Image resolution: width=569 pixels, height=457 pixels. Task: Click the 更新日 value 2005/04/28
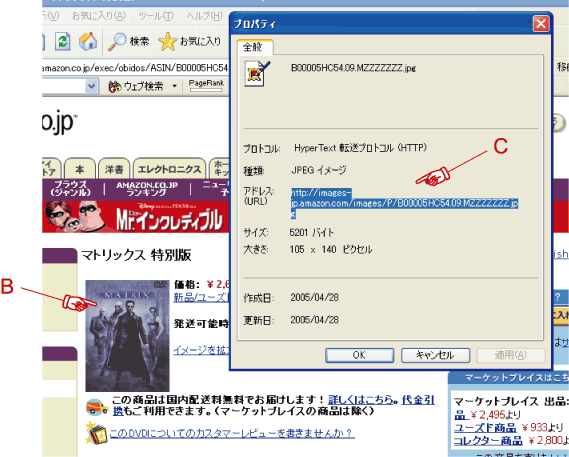[x=314, y=320]
